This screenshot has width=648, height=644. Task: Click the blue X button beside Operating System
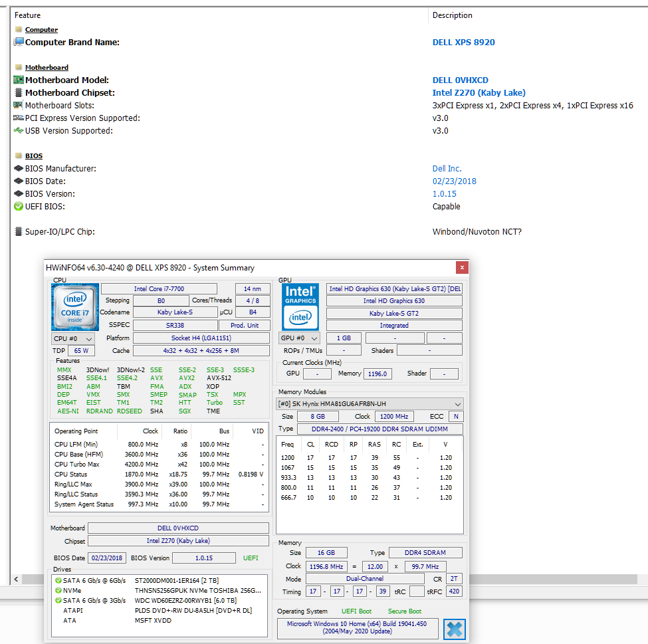454,629
